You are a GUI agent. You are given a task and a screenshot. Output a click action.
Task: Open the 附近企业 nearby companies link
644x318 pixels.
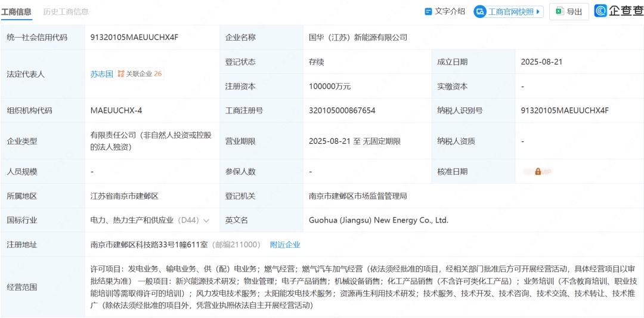click(x=285, y=245)
